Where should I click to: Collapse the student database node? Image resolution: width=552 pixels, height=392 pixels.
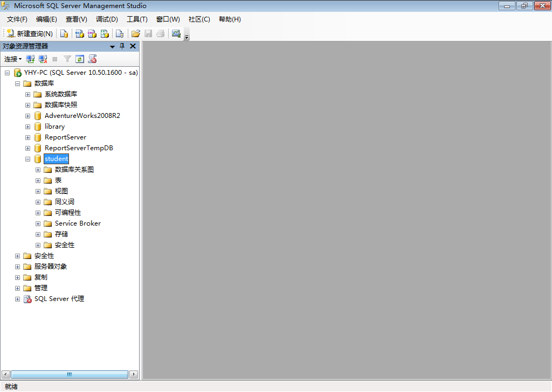tap(27, 159)
